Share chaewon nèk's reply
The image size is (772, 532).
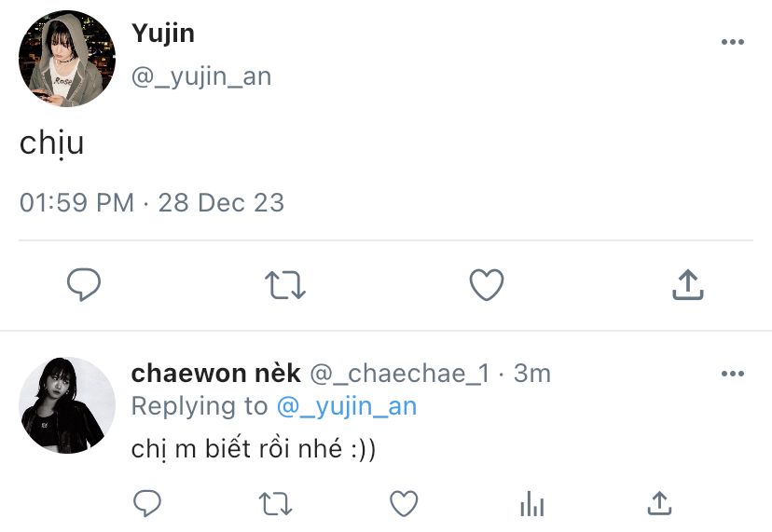(x=659, y=504)
